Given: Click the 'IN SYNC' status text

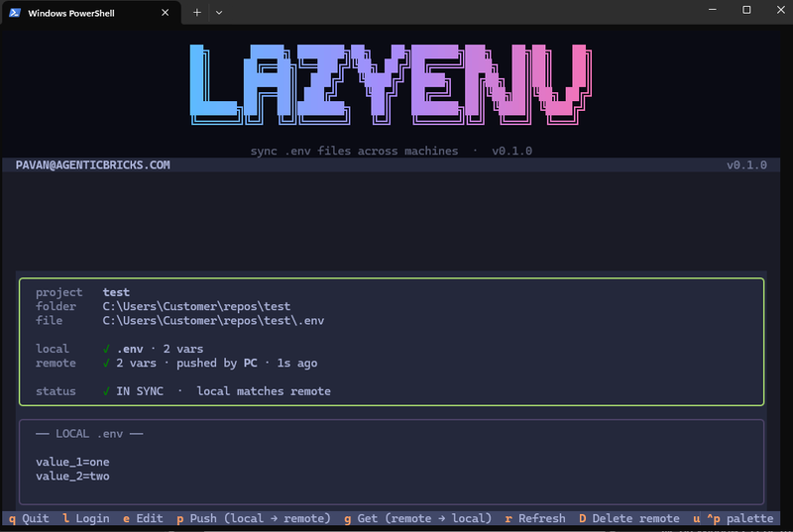Looking at the screenshot, I should coord(140,391).
